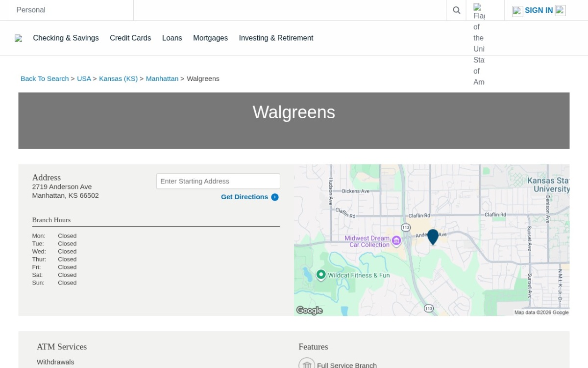Go Back To Search

(45, 79)
